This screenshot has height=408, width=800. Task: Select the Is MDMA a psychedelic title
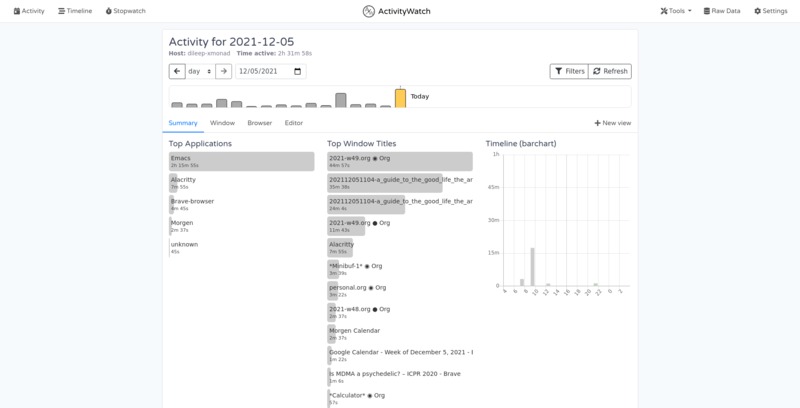click(x=400, y=377)
